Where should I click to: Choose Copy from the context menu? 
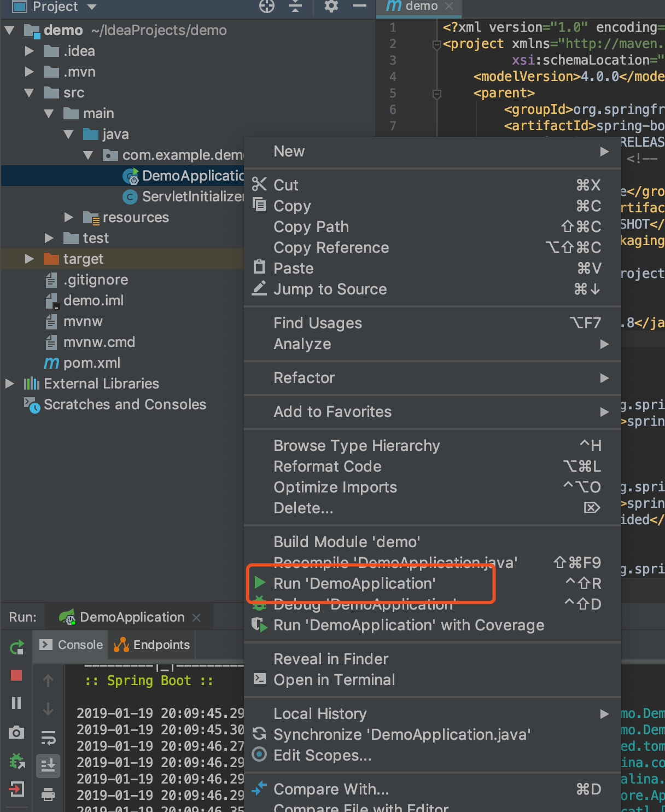click(432, 206)
